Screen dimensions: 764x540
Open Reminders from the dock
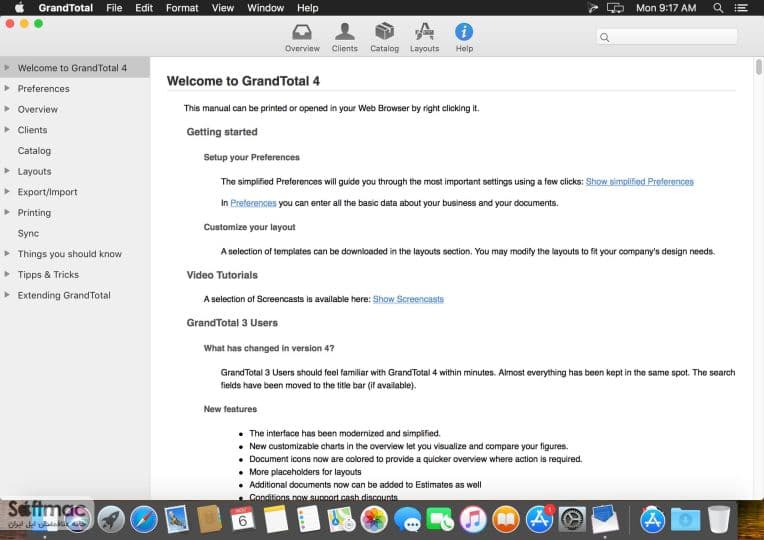click(308, 520)
